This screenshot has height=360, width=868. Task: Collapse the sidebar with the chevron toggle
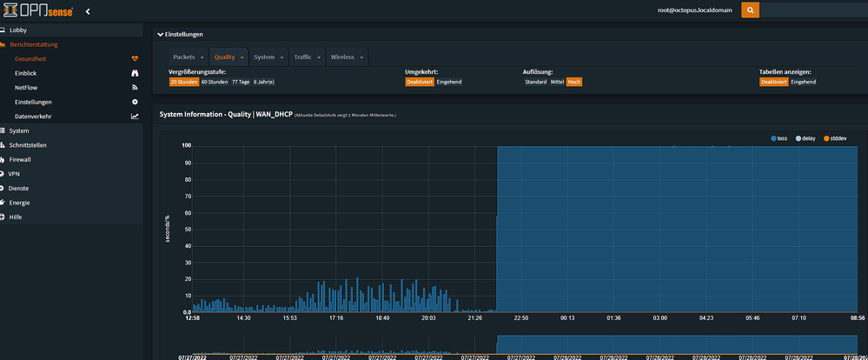88,11
